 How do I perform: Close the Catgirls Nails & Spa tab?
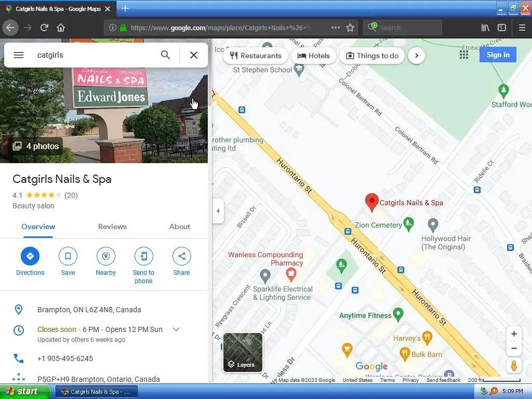click(108, 9)
